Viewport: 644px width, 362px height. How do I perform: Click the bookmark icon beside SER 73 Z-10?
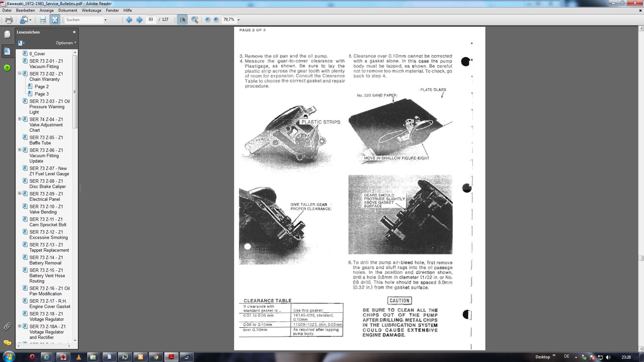pyautogui.click(x=25, y=206)
